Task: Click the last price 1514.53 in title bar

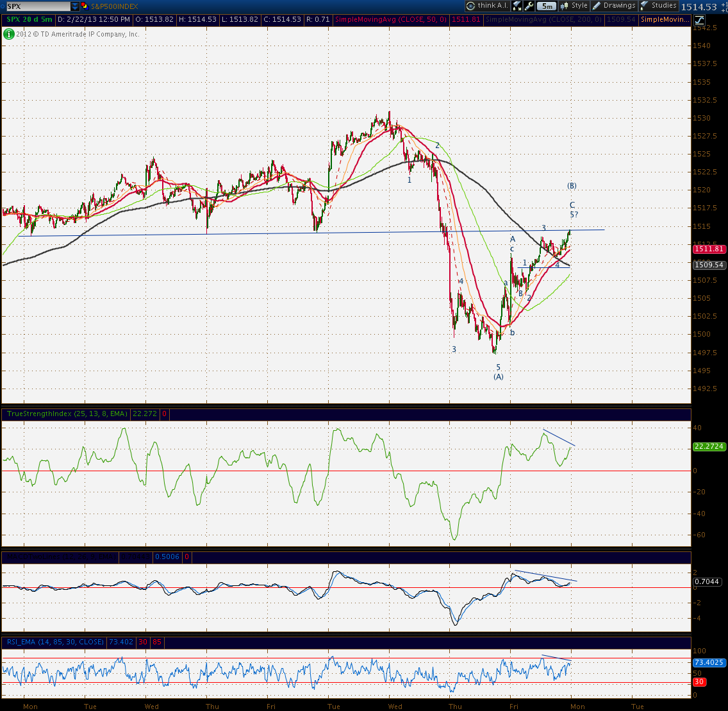Action: 699,6
